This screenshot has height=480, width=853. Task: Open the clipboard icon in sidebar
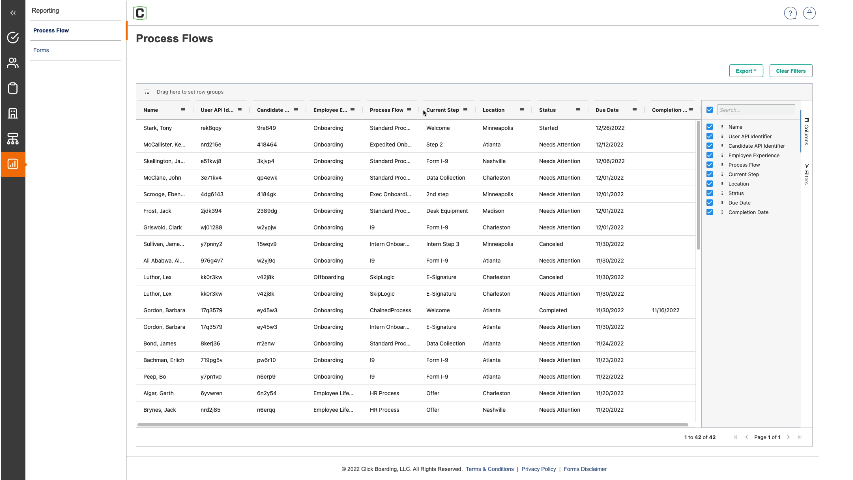coord(13,88)
